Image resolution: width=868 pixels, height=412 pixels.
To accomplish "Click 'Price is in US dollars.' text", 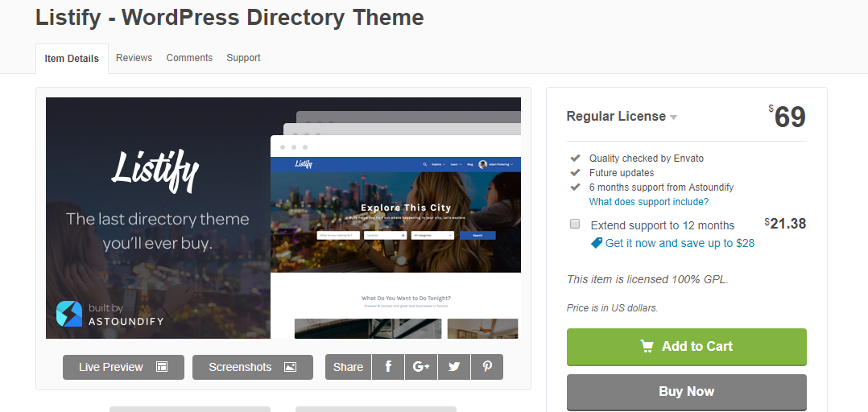I will [x=613, y=308].
